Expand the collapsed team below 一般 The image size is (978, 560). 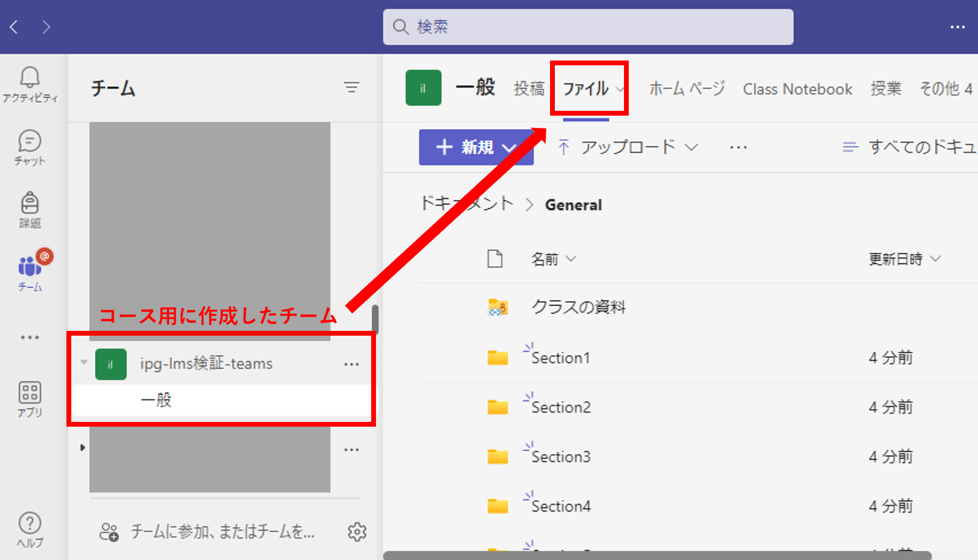pyautogui.click(x=82, y=448)
